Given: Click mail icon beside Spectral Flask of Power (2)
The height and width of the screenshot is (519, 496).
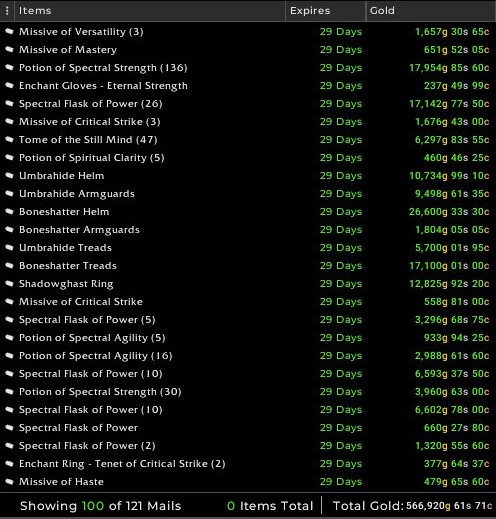Looking at the screenshot, I should [x=9, y=445].
